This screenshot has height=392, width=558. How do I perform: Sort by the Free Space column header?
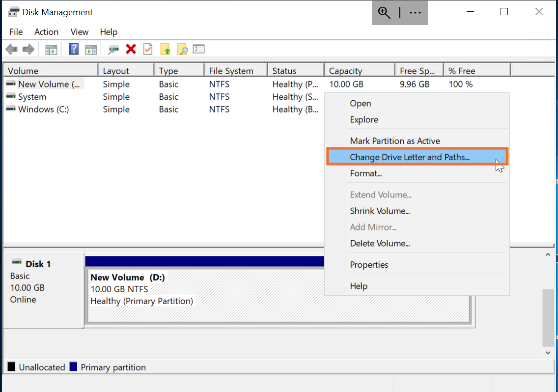[x=419, y=71]
